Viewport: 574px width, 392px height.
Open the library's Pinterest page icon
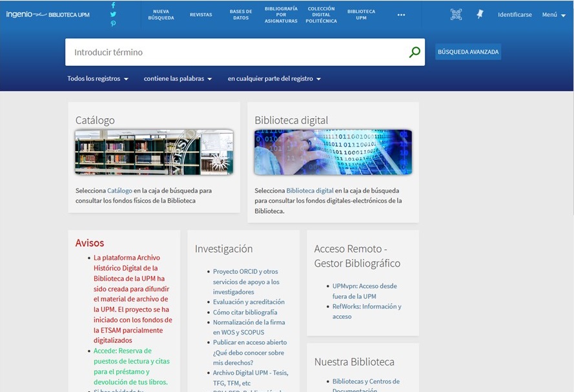pyautogui.click(x=113, y=23)
